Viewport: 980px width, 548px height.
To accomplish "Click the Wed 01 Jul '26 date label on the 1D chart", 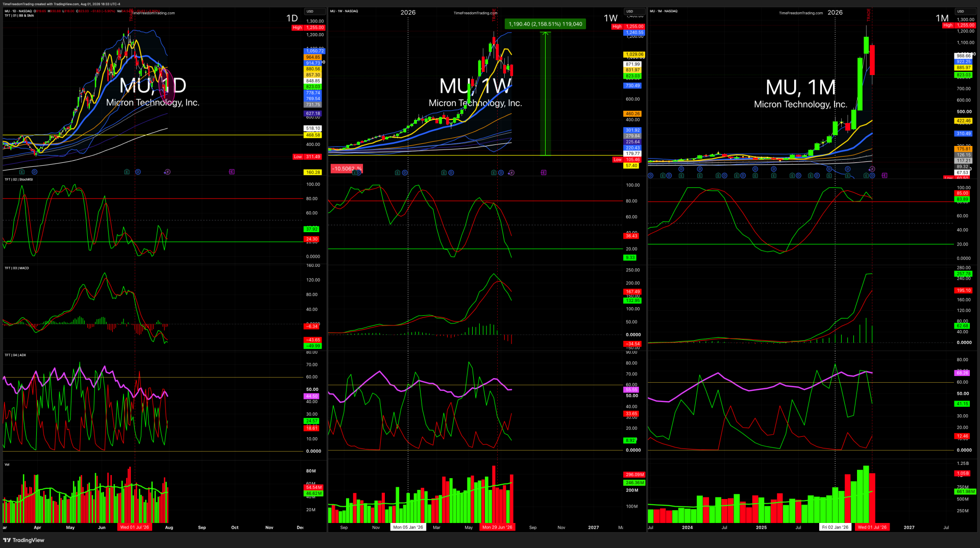I will click(x=134, y=528).
